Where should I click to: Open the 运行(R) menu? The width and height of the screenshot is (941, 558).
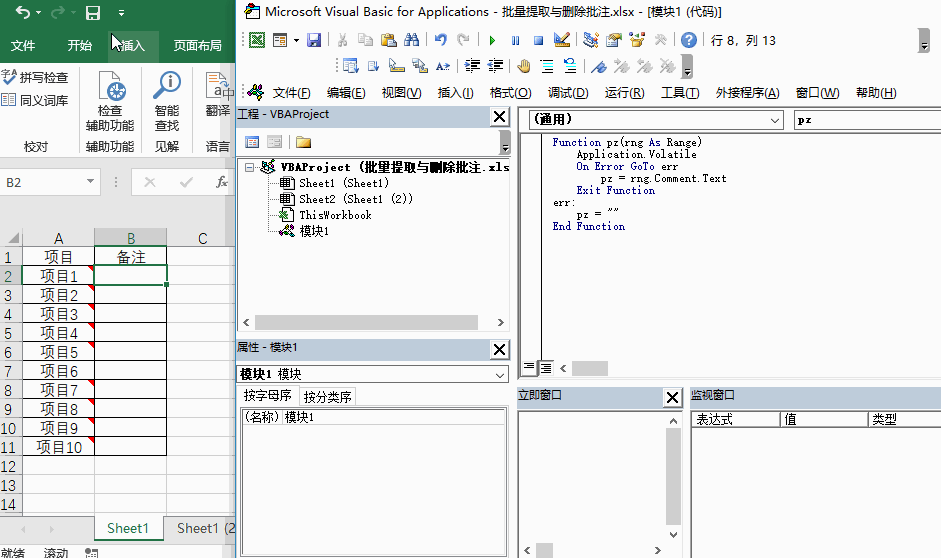[624, 93]
